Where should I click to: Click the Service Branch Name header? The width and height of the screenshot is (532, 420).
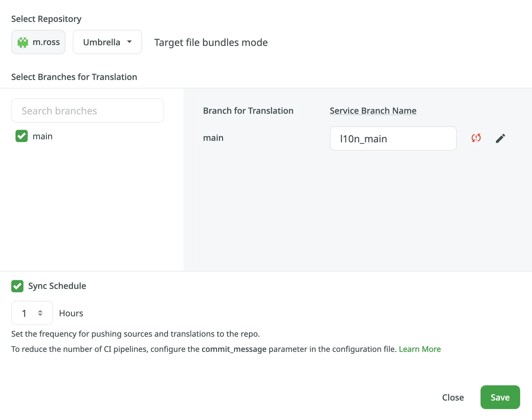pyautogui.click(x=373, y=111)
